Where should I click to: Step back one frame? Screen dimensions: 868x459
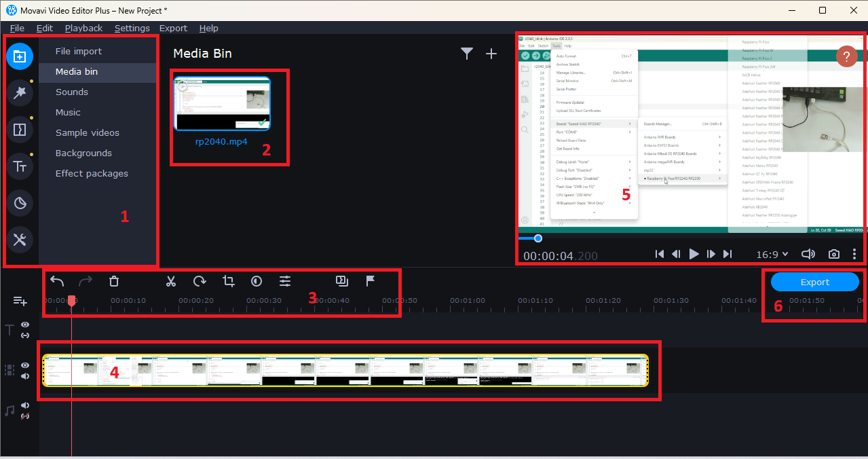[676, 254]
